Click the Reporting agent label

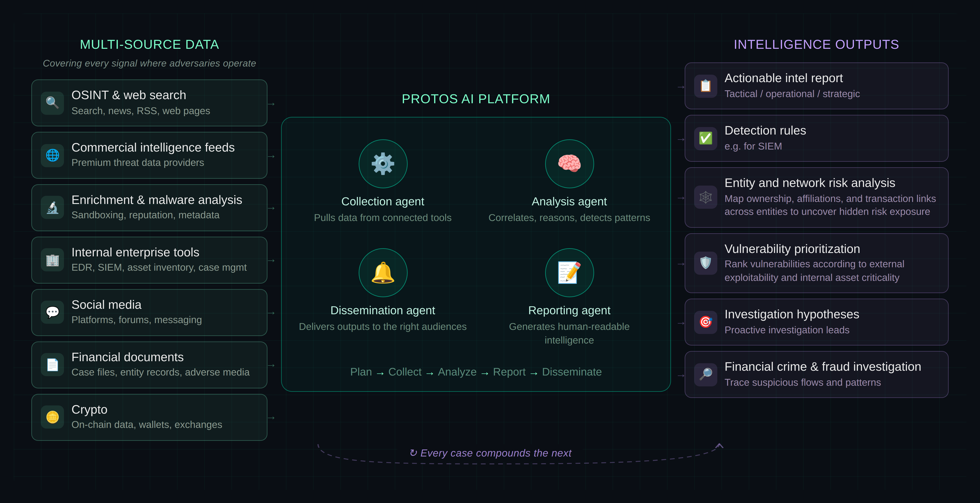569,310
